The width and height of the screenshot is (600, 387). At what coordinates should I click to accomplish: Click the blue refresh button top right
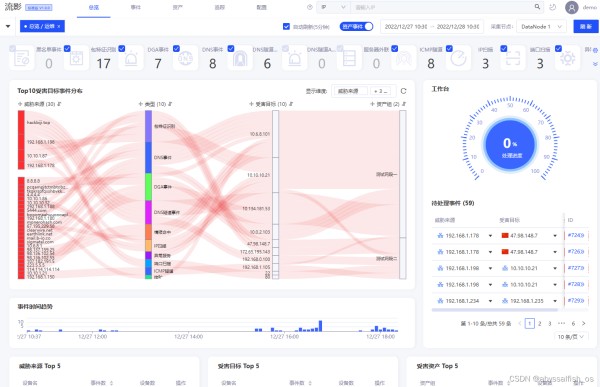click(585, 26)
